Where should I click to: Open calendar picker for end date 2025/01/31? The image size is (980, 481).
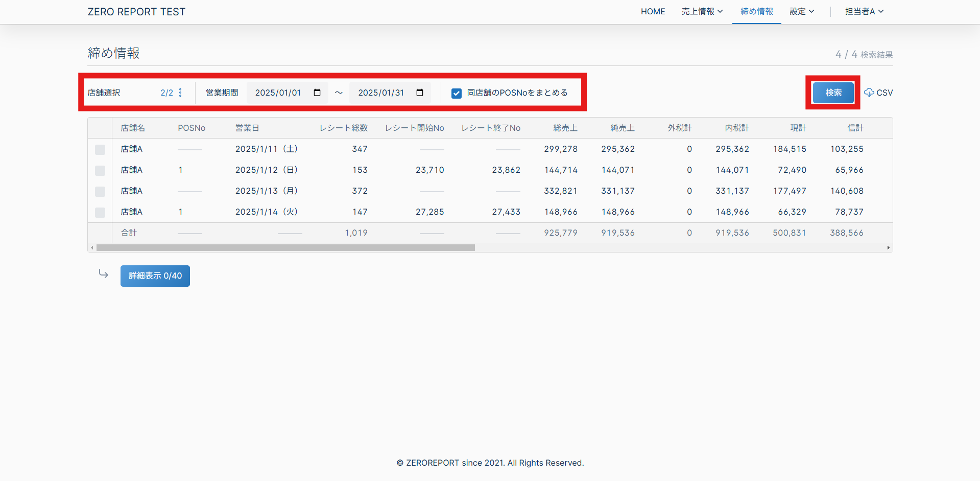point(420,93)
